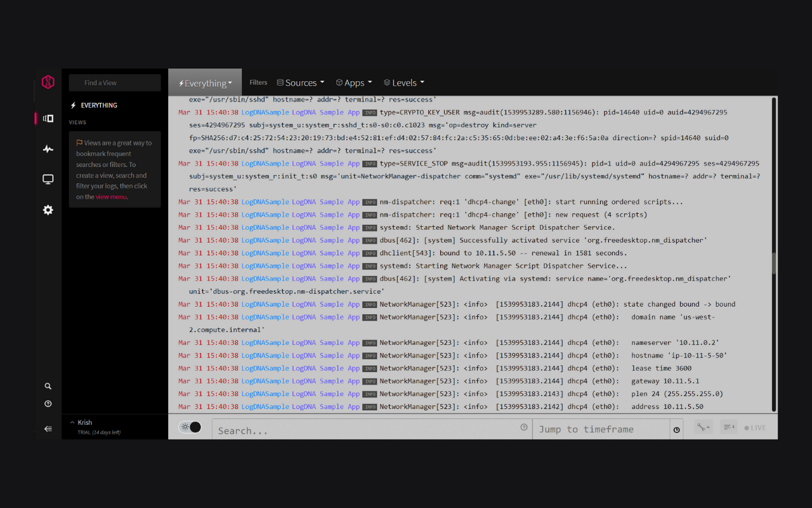812x508 pixels.
Task: Click INFO badge on 'new request (4 scripts)' line
Action: tap(370, 215)
